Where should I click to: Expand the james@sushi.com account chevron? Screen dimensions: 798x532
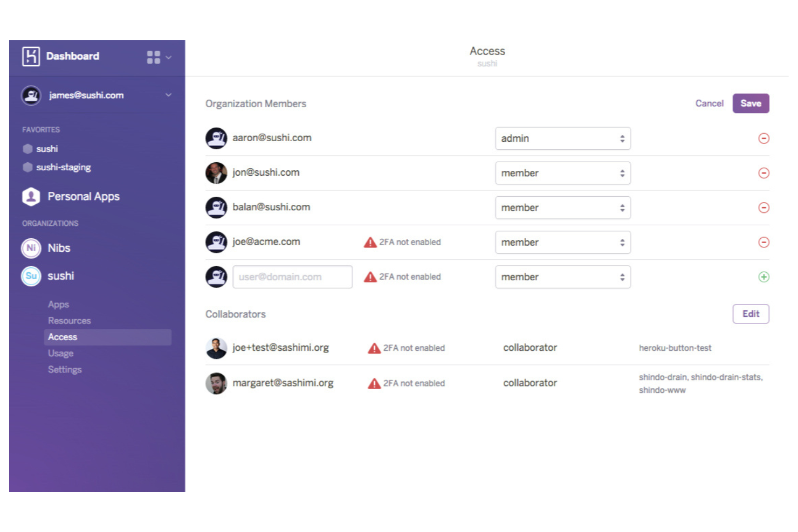(x=168, y=95)
